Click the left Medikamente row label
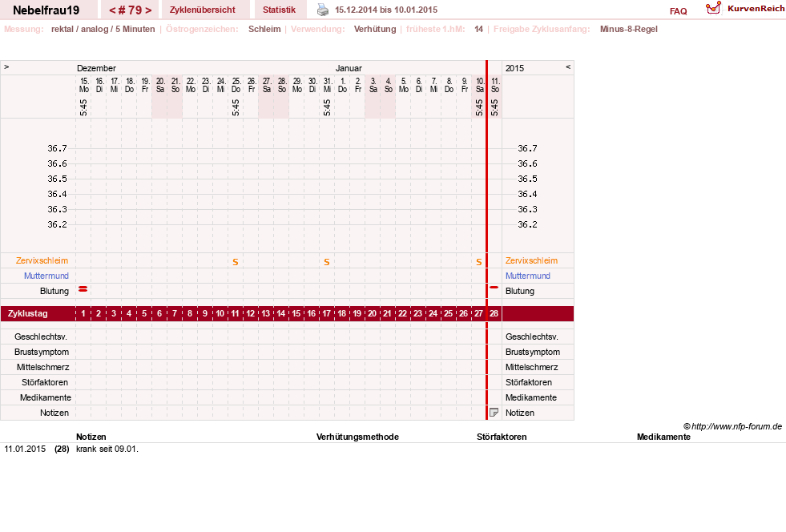This screenshot has width=786, height=532. tap(46, 397)
